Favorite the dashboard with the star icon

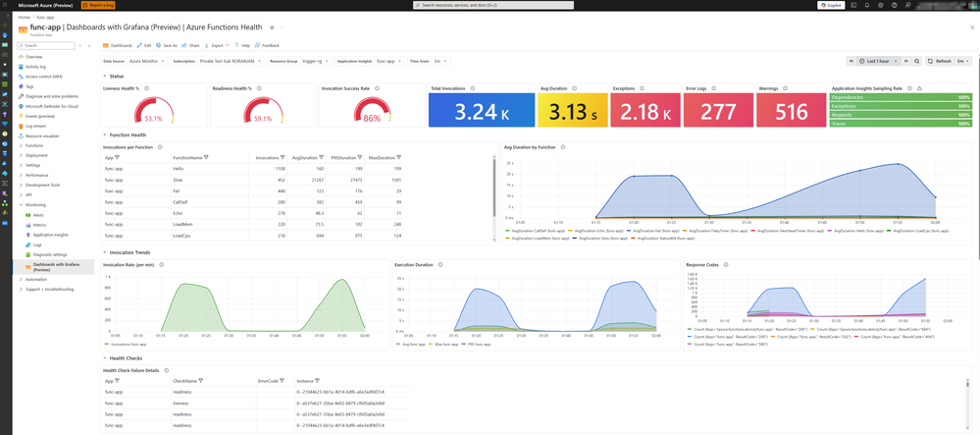272,27
